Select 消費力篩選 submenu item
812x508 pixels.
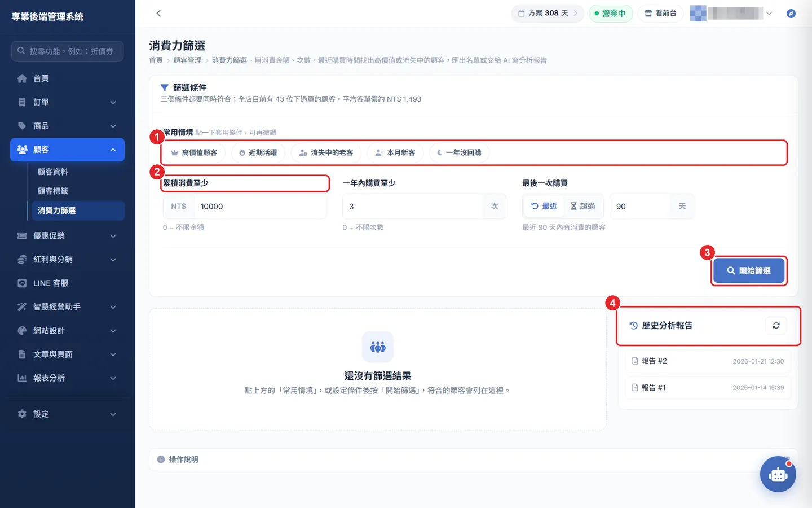[78, 211]
